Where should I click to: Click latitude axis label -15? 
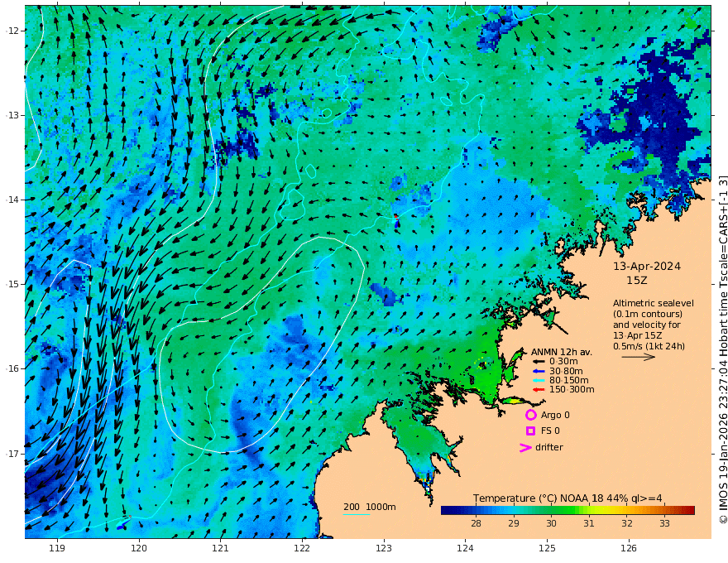(x=12, y=284)
